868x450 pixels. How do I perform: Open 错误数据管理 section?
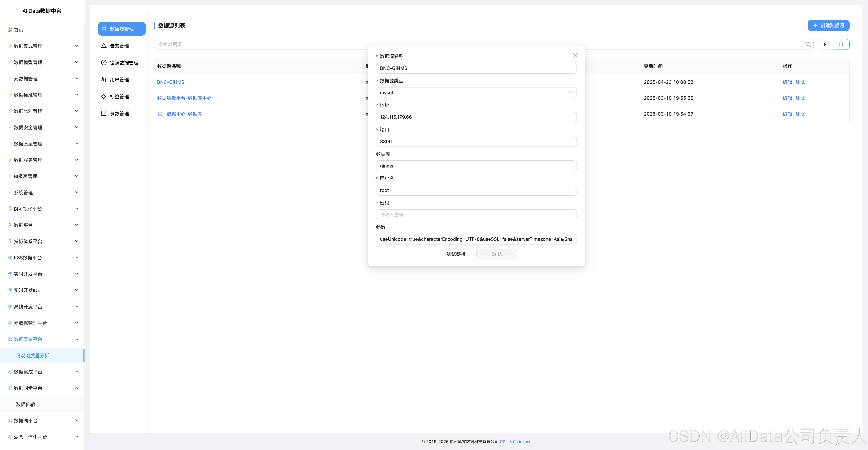pyautogui.click(x=122, y=63)
